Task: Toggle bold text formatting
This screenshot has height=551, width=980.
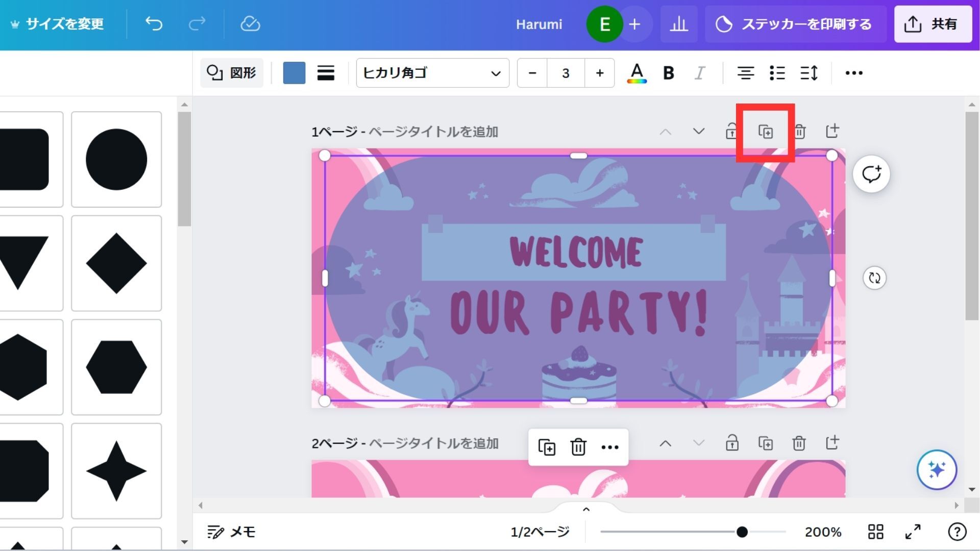Action: (668, 73)
